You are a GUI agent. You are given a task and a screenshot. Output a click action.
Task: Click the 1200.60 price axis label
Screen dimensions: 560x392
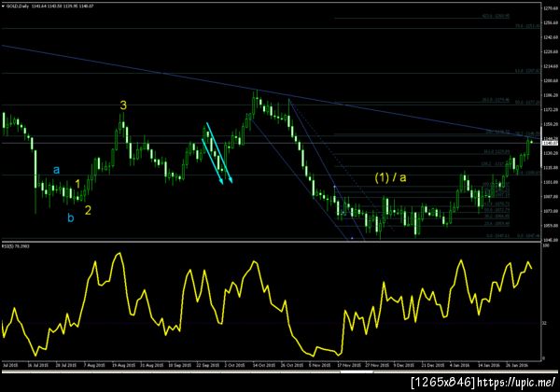coord(551,80)
